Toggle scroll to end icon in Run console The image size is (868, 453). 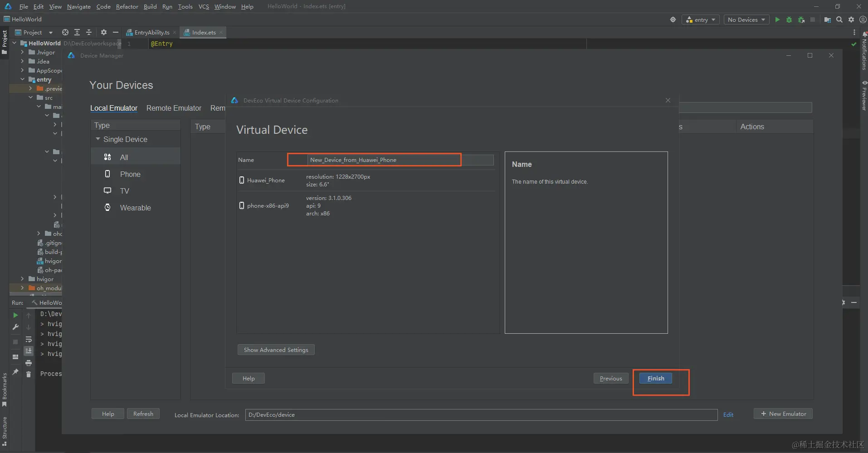pos(29,351)
